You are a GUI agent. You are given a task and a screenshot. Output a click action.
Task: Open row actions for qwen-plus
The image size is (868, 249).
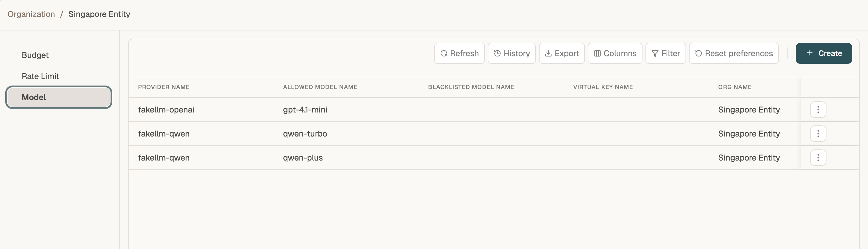pos(818,158)
